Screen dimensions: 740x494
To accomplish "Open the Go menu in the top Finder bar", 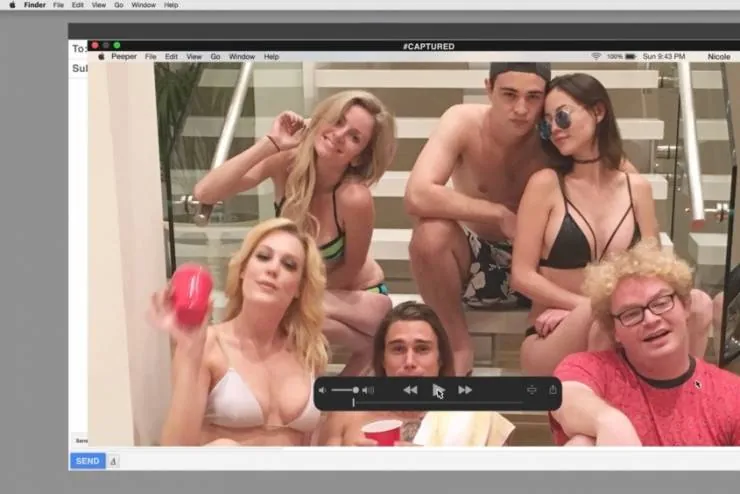I will coord(116,5).
